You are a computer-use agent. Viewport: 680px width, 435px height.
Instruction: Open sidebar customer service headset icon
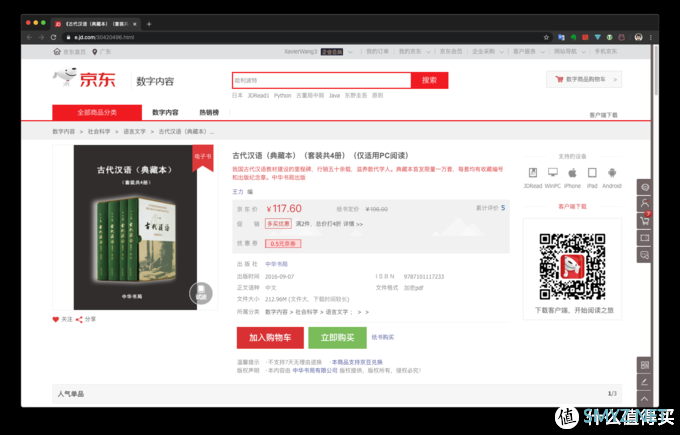644,187
